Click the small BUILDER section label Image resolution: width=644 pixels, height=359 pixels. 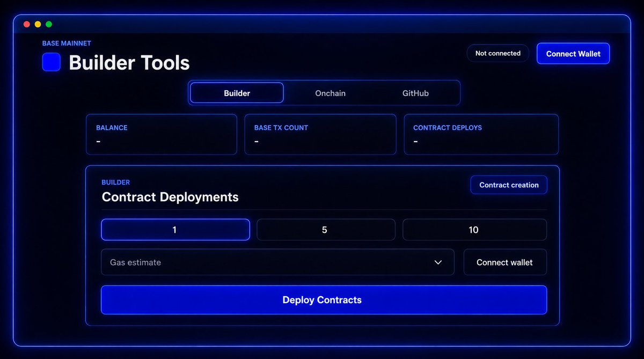pos(116,182)
